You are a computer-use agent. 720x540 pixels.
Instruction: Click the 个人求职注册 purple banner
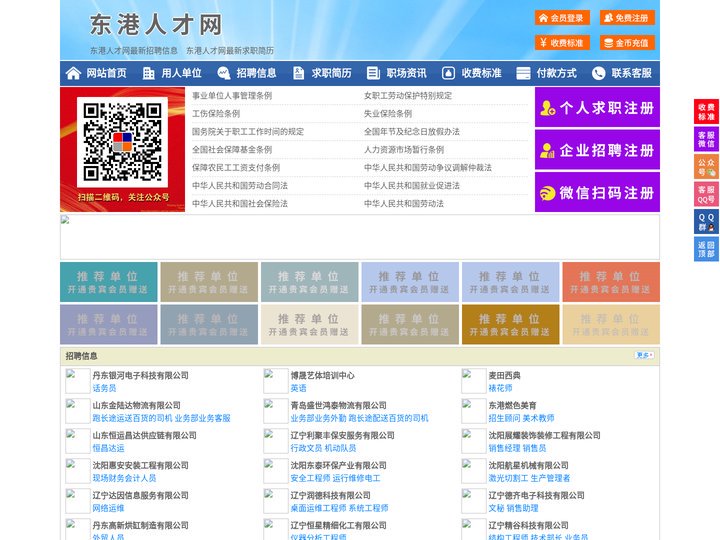click(x=597, y=107)
